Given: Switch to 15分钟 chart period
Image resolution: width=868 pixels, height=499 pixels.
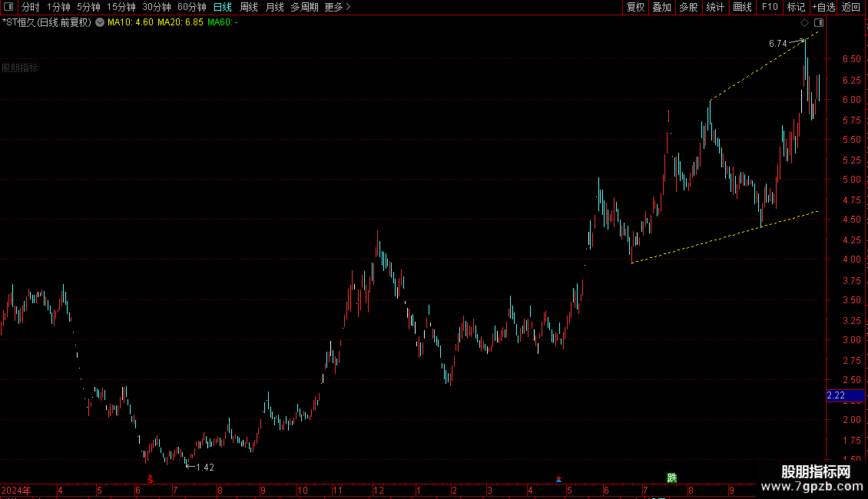Looking at the screenshot, I should point(121,7).
